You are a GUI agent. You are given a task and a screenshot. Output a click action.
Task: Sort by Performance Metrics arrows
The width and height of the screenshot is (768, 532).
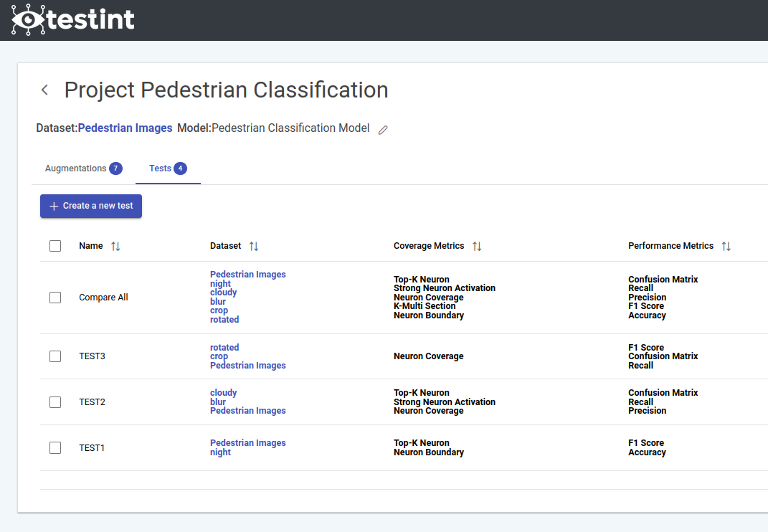[x=726, y=246]
